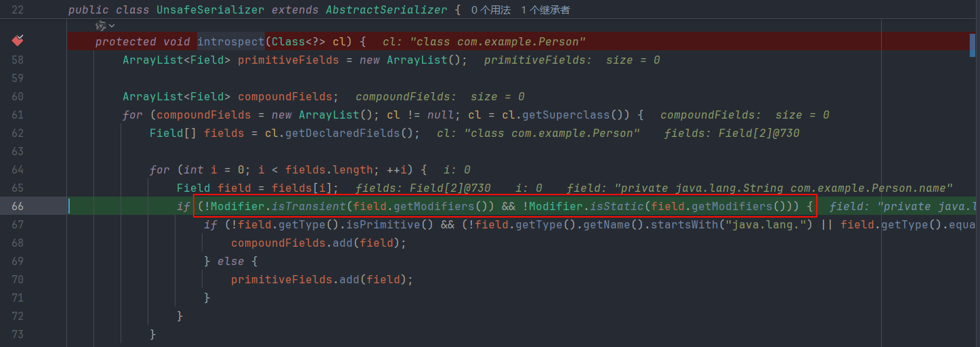This screenshot has width=980, height=347.
Task: Click the inline hint 'fields: Field[2]@730' on line 62
Action: click(731, 133)
